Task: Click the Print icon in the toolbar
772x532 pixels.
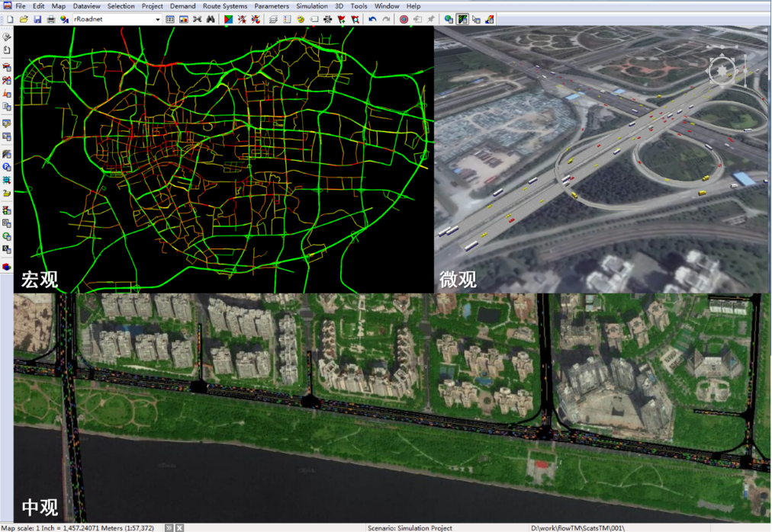Action: point(50,18)
